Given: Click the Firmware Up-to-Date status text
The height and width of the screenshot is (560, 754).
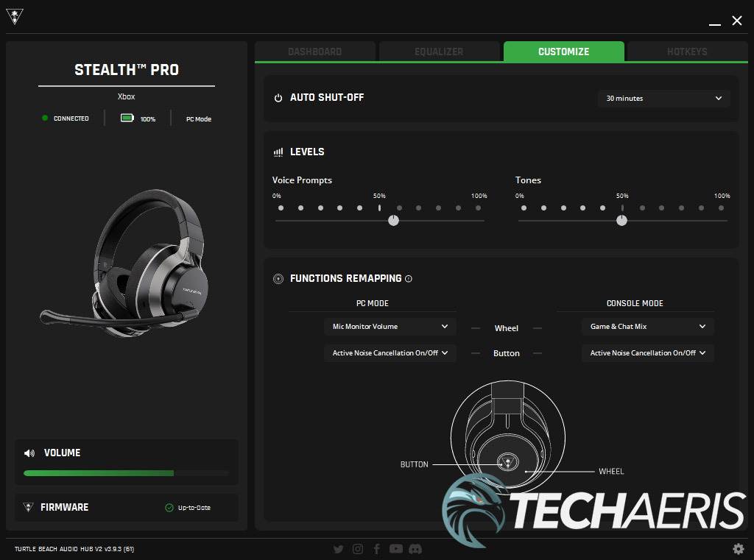Looking at the screenshot, I should coord(194,508).
